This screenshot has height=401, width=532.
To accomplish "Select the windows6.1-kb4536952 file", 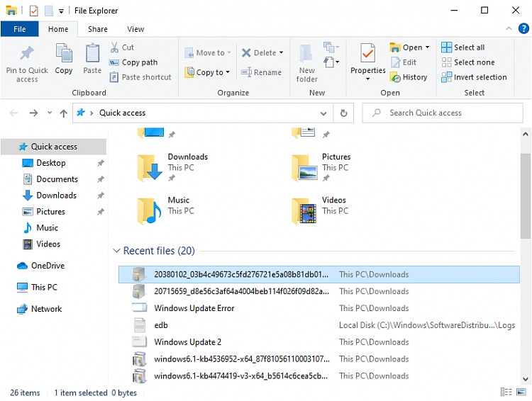I will click(319, 359).
